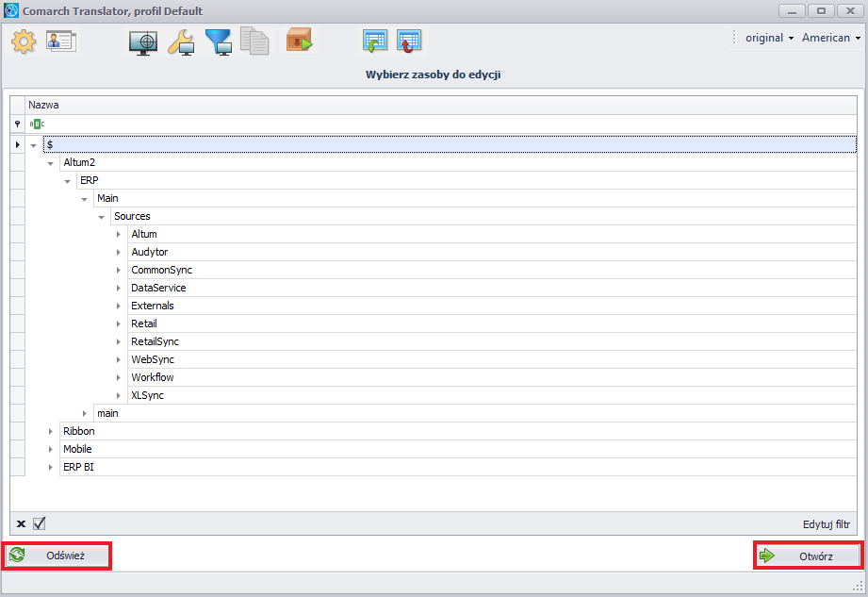This screenshot has width=868, height=597.
Task: Expand the Audytor node
Action: click(118, 253)
